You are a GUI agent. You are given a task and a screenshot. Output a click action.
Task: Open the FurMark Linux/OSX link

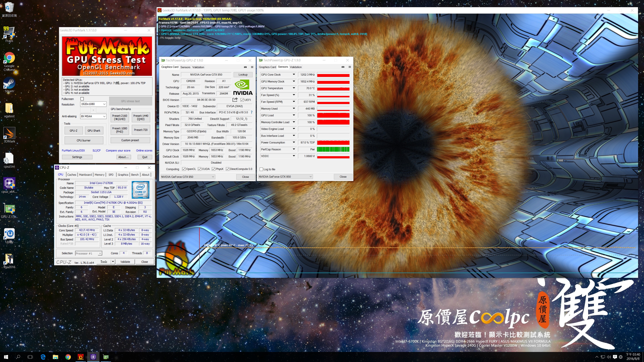point(73,151)
